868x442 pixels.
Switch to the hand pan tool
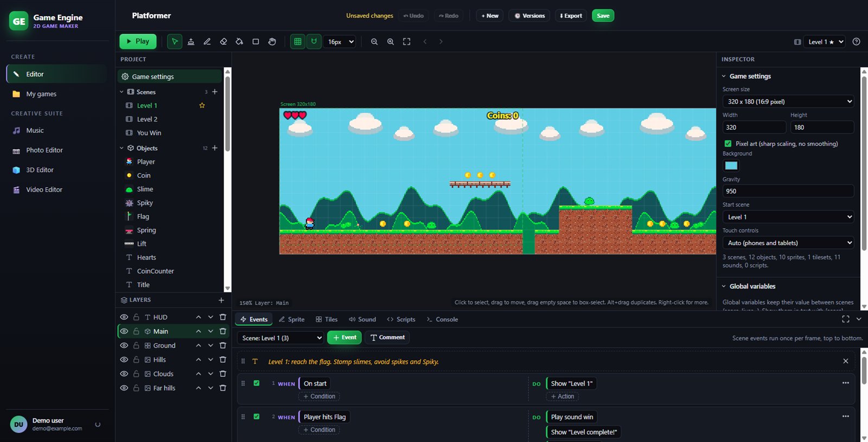tap(272, 42)
